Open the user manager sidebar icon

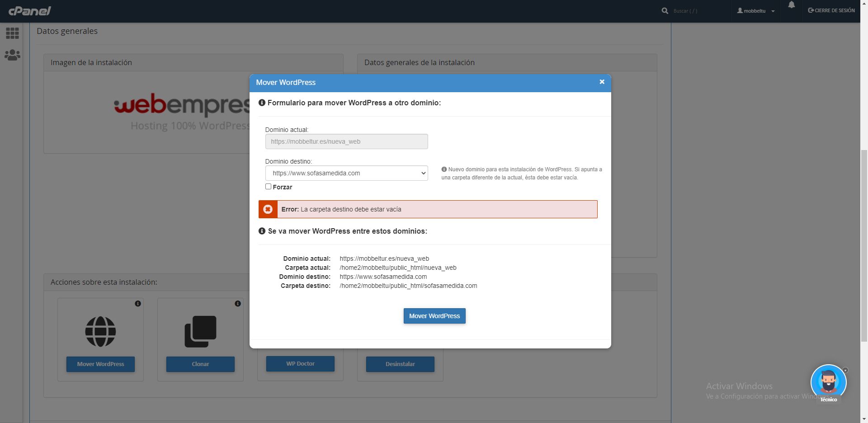12,55
